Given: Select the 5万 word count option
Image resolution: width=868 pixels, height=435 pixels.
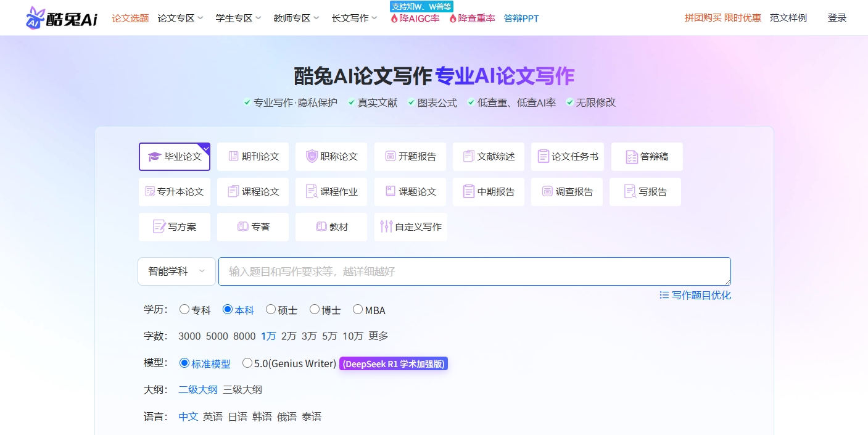Looking at the screenshot, I should click(329, 336).
